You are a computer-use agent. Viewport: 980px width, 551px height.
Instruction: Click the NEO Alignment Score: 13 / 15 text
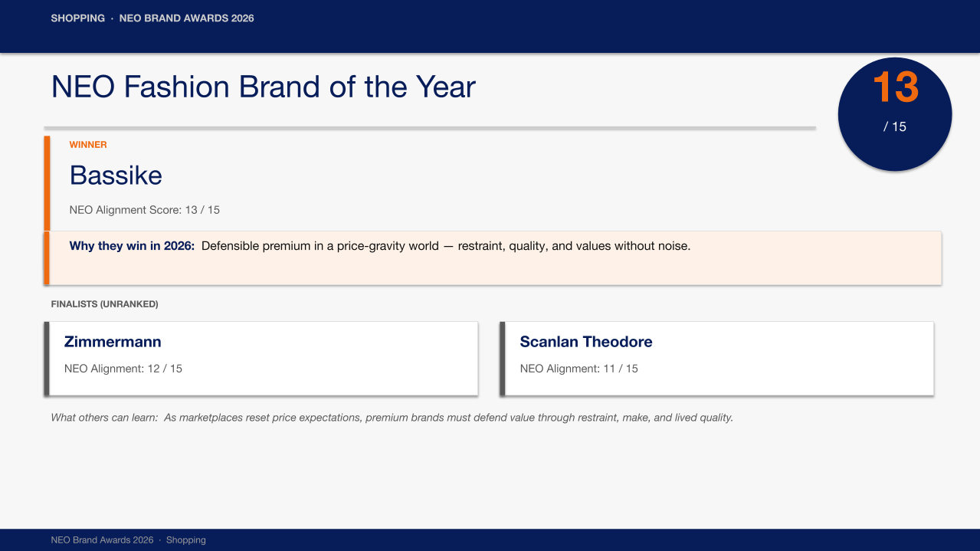pyautogui.click(x=144, y=210)
